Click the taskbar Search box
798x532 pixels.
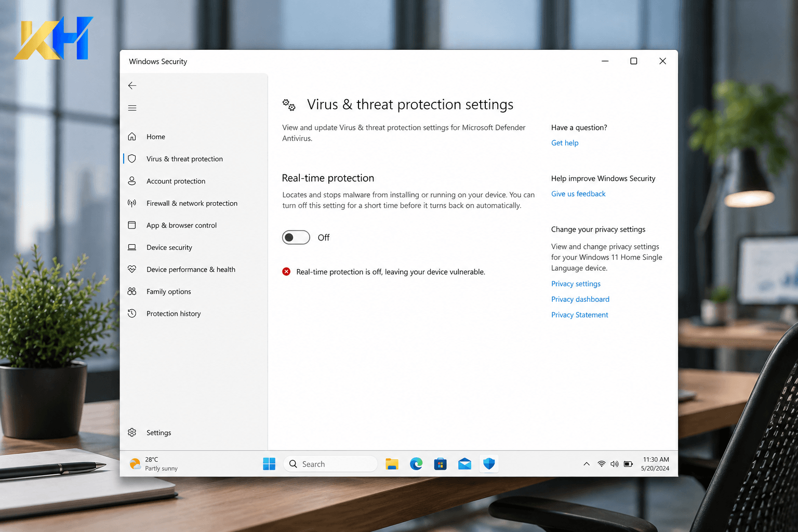tap(330, 464)
